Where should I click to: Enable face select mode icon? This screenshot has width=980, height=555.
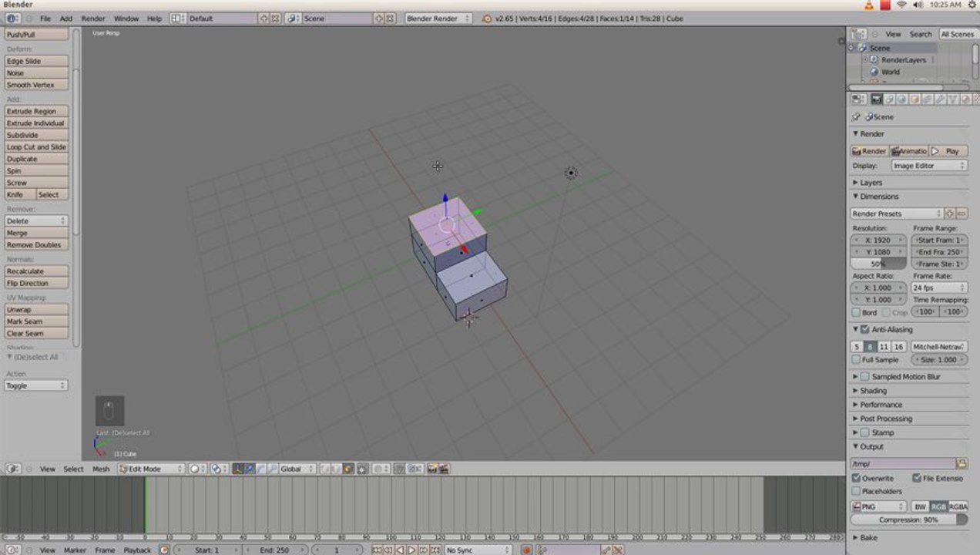(347, 469)
